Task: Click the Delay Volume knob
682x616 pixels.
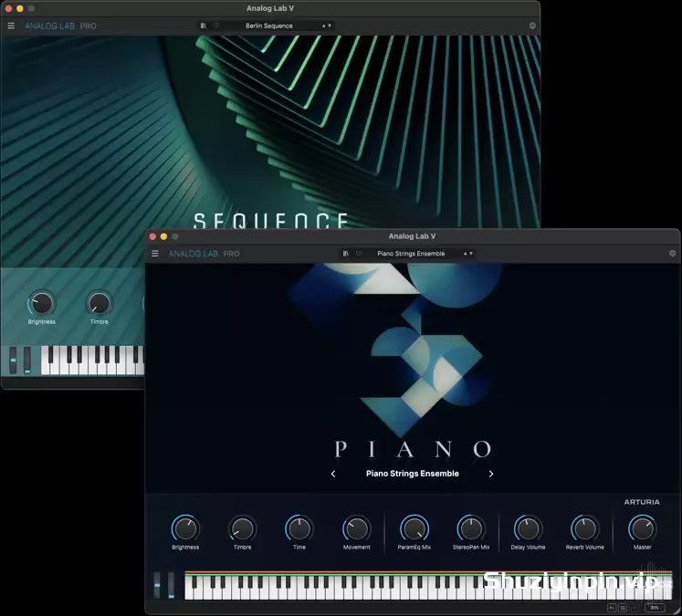Action: 528,529
